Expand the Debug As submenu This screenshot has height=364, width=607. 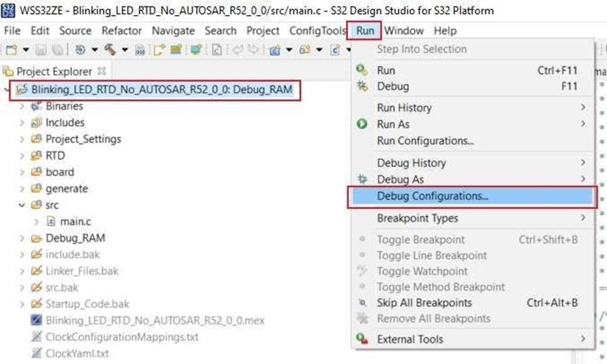pyautogui.click(x=473, y=179)
